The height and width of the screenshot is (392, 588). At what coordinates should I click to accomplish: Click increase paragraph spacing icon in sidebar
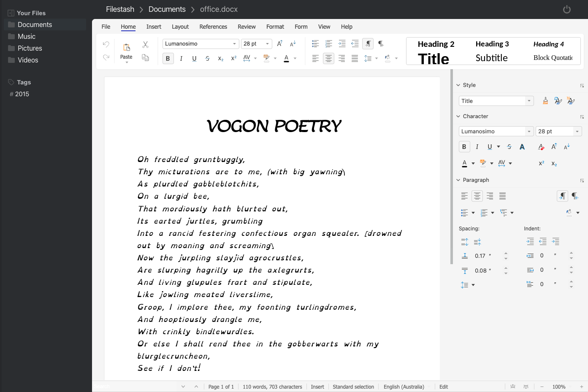pyautogui.click(x=465, y=242)
